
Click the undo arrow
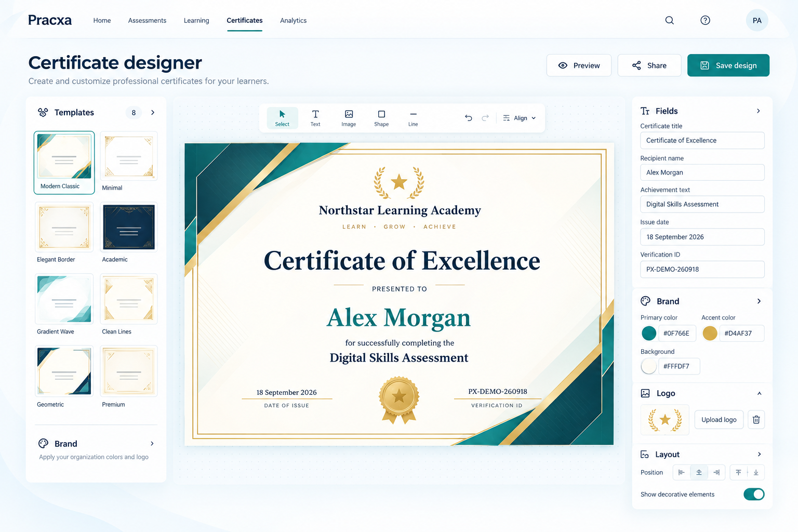469,118
